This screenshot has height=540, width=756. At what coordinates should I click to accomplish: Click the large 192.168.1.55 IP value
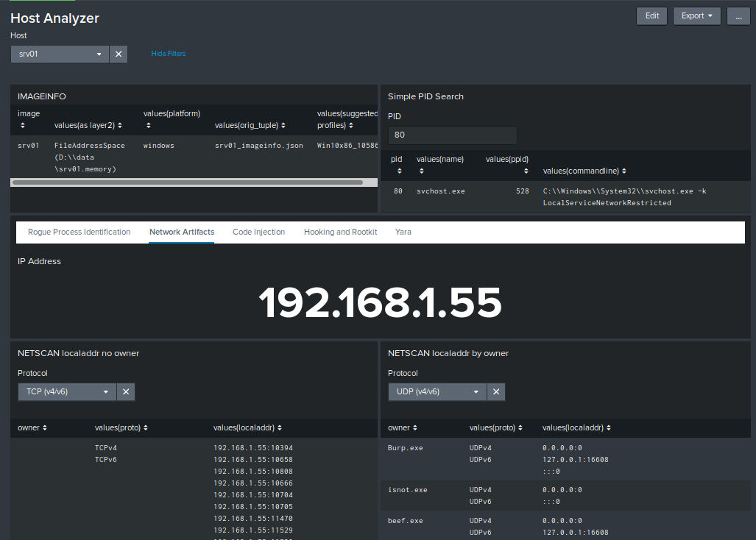click(380, 302)
